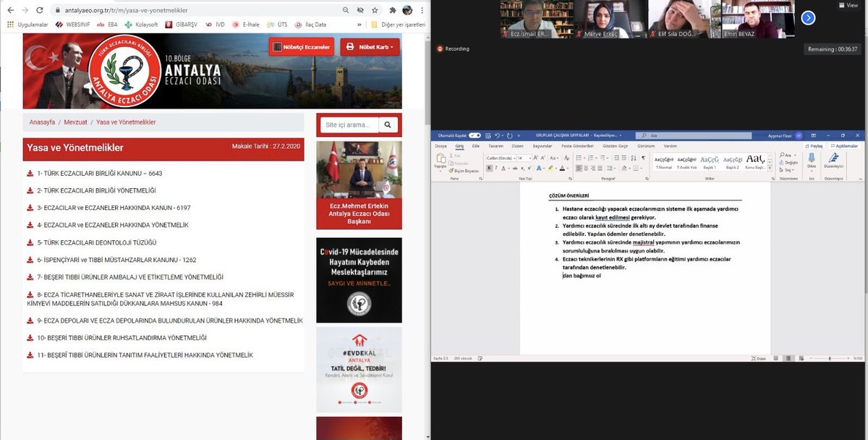Click the Word Save icon in title bar
Viewport: 868px width, 440px height.
488,135
